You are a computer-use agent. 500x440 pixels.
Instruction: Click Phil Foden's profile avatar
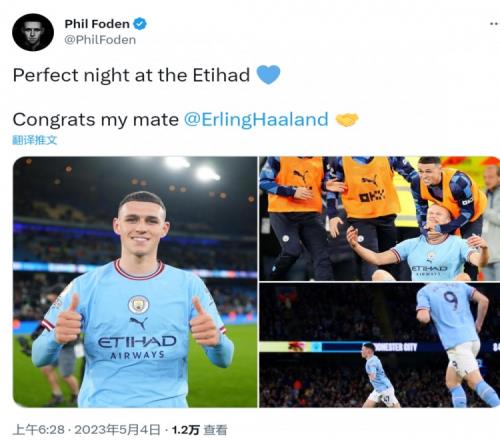33,32
